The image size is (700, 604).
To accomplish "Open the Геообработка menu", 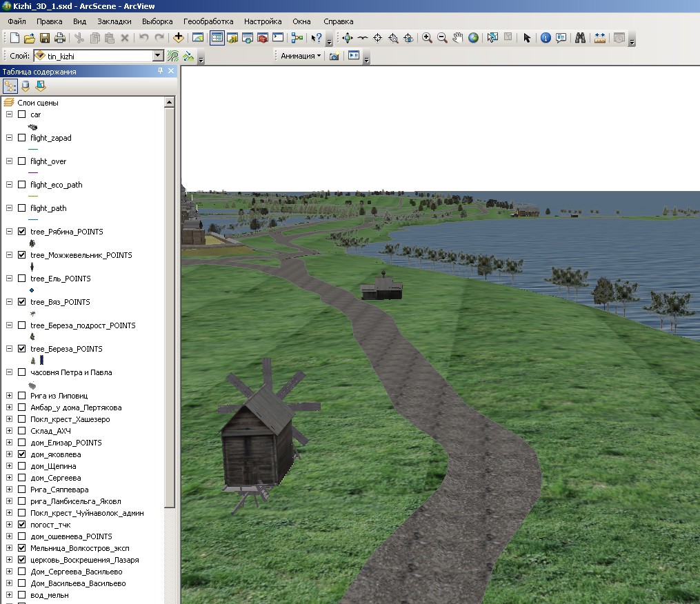I will coord(208,21).
